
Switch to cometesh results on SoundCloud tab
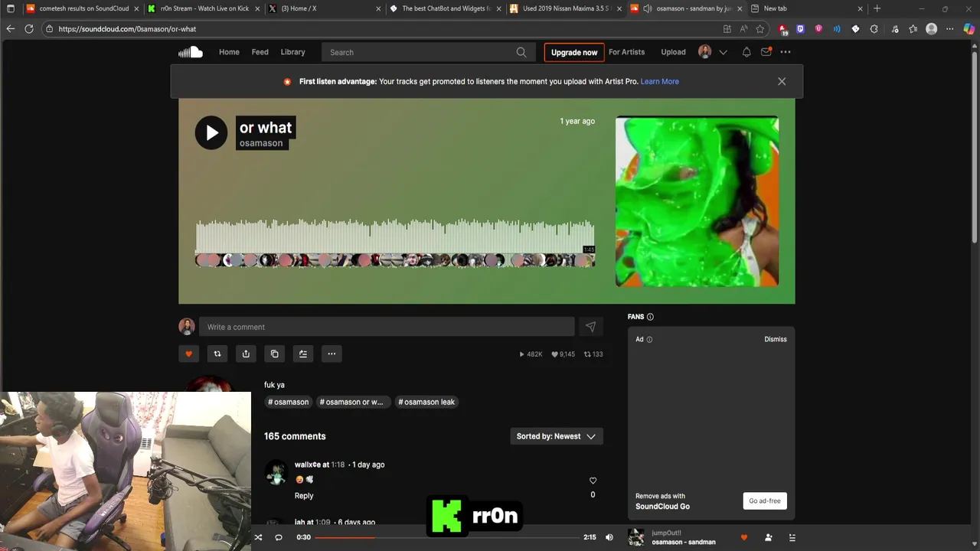pos(83,8)
